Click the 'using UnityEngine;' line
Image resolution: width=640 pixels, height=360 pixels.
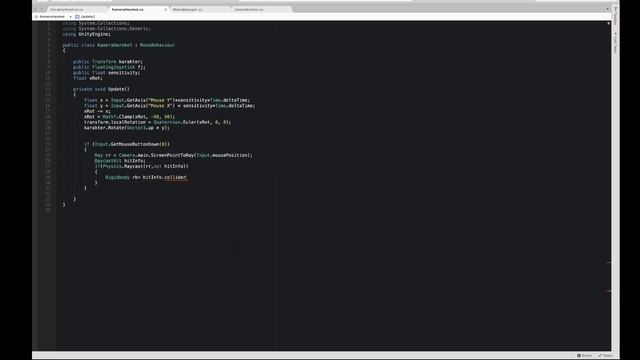click(x=87, y=34)
